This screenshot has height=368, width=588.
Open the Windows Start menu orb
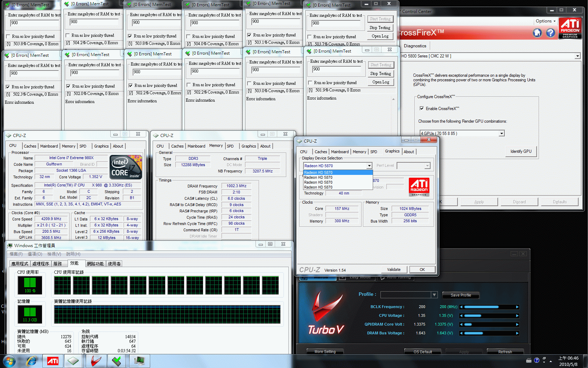(x=9, y=361)
